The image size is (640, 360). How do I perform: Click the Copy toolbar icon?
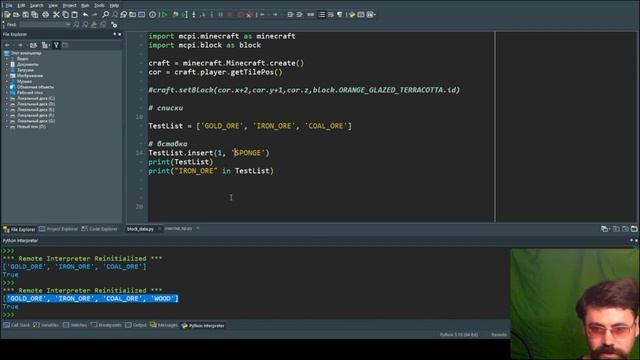tap(65, 15)
